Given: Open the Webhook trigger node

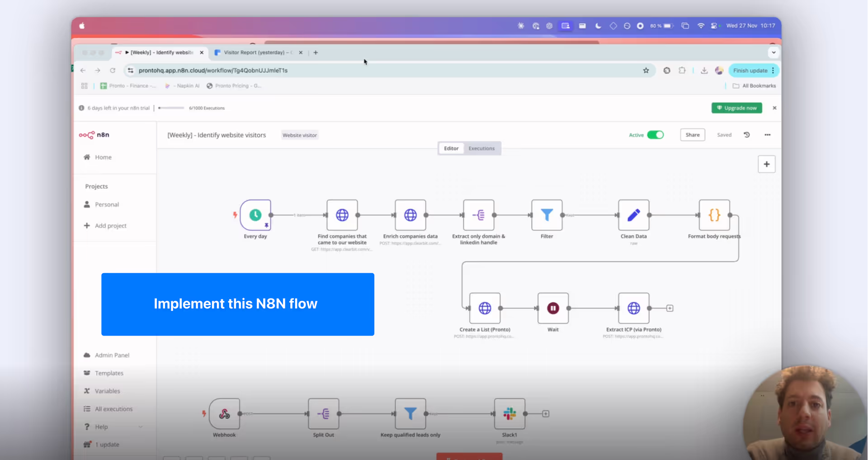Looking at the screenshot, I should click(225, 413).
